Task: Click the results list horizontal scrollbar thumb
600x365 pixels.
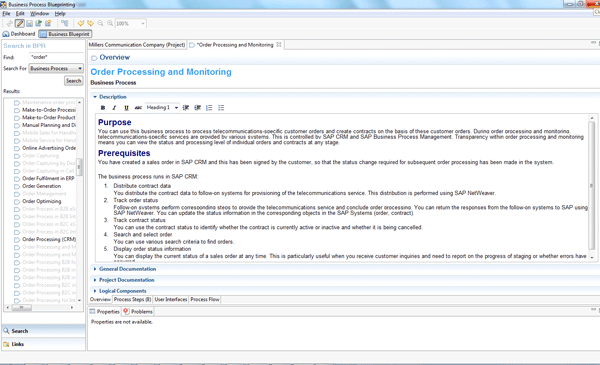Action: click(21, 308)
